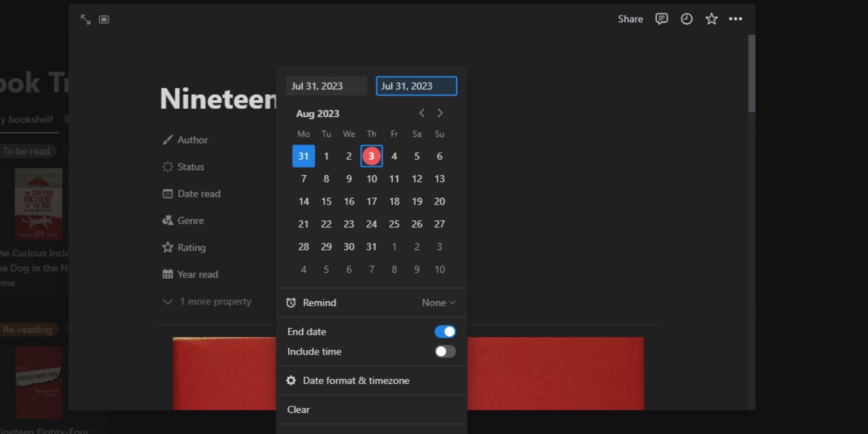Image resolution: width=868 pixels, height=434 pixels.
Task: Open page history clock icon
Action: tap(686, 19)
